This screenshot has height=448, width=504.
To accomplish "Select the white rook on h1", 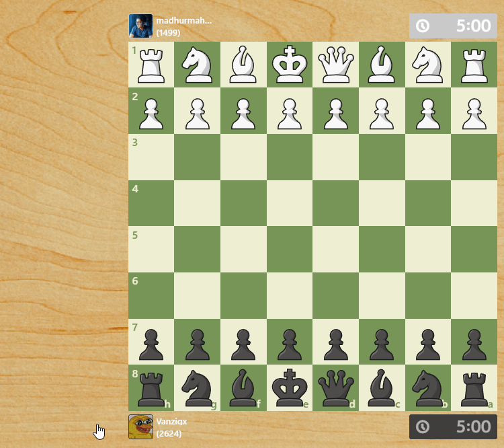I will [x=151, y=65].
